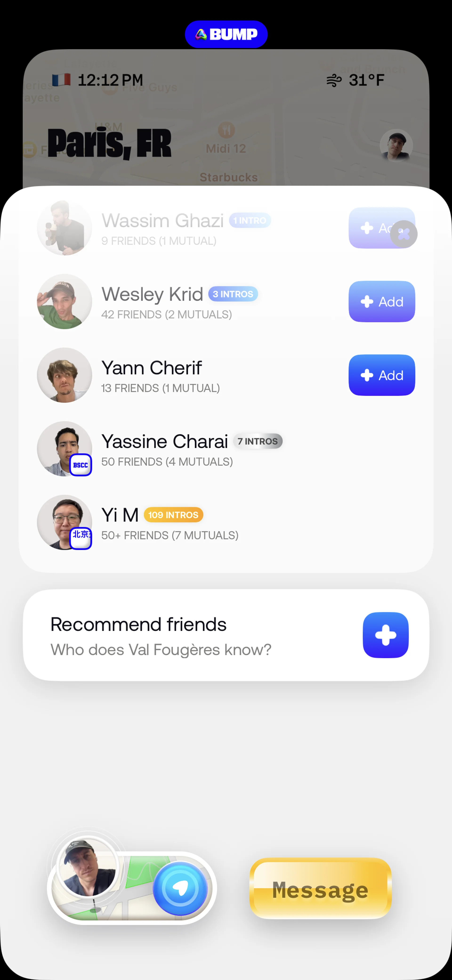The image size is (452, 980).
Task: Click the Chinese-character badge on Yi M's avatar
Action: 80,538
